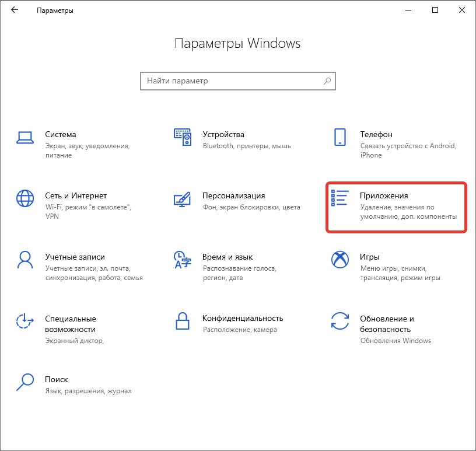Click "Экран, звук, уведомления, питание" text
This screenshot has width=476, height=451.
[x=87, y=151]
